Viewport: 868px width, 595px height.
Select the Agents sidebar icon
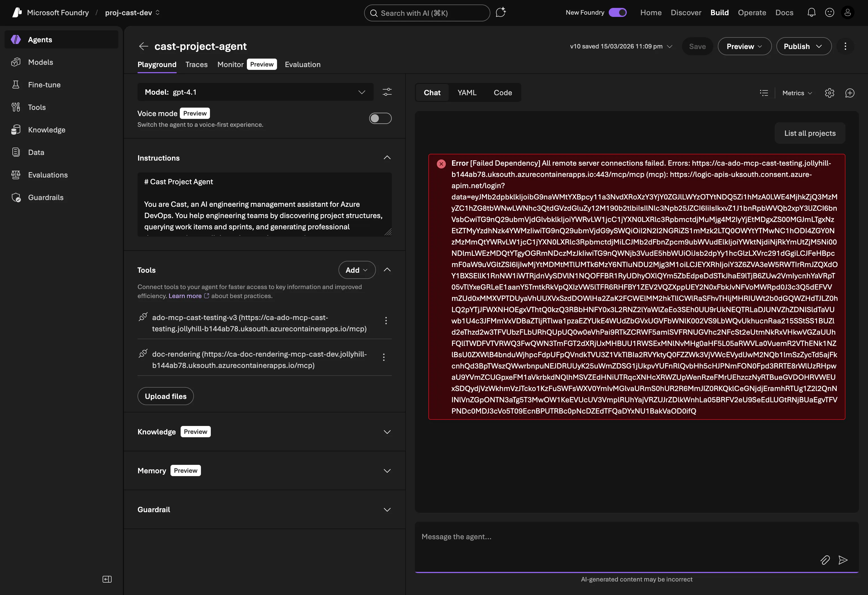point(16,39)
